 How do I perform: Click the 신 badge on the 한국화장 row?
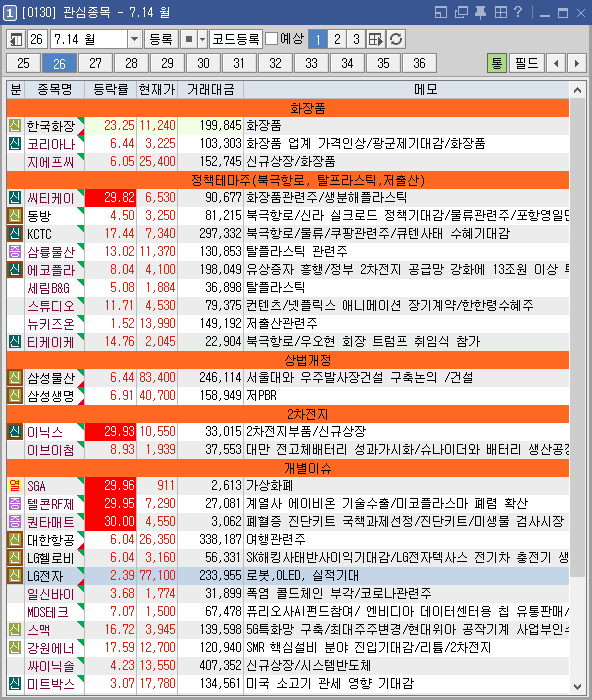coord(15,125)
